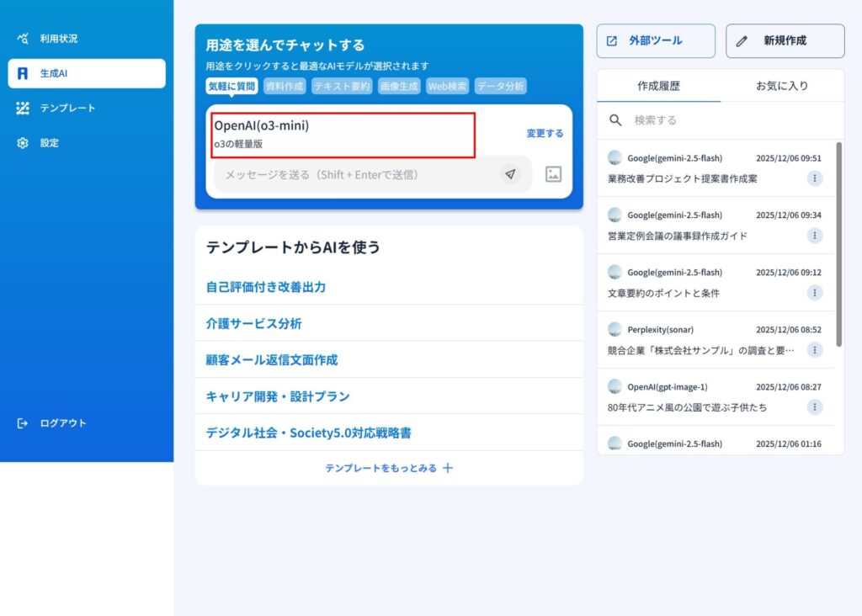Expand the options menu for 文章要約のポイントと条件
862x616 pixels.
(815, 293)
